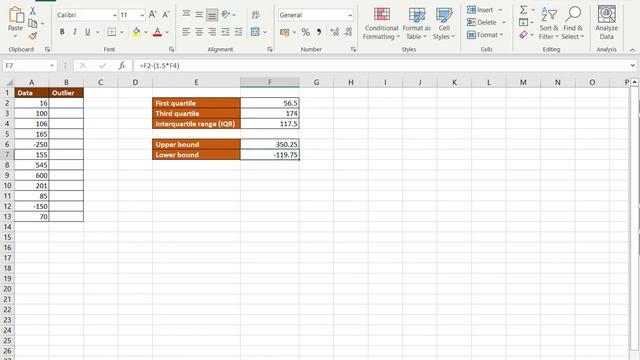This screenshot has height=360, width=640.
Task: Open Sort & Filter menu
Action: coord(549,23)
